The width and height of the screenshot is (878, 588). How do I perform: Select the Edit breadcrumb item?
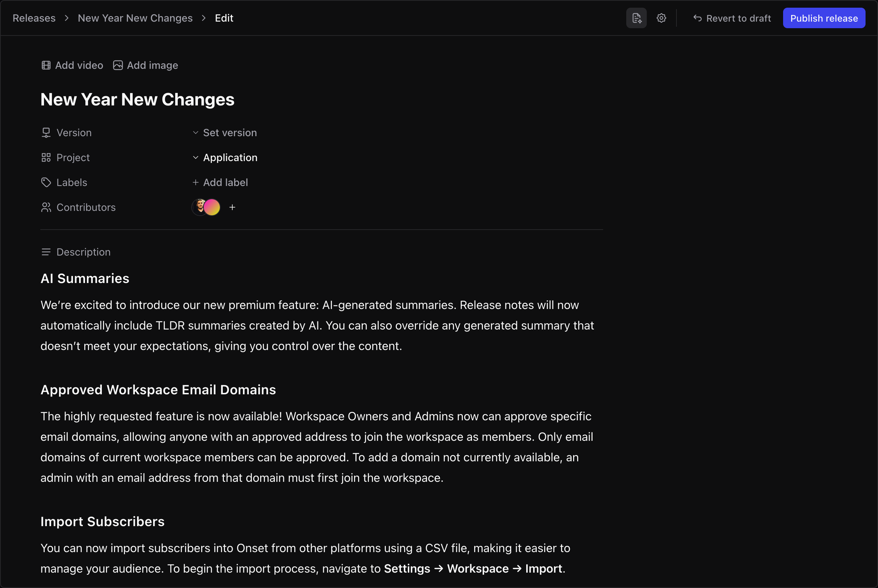pos(224,18)
